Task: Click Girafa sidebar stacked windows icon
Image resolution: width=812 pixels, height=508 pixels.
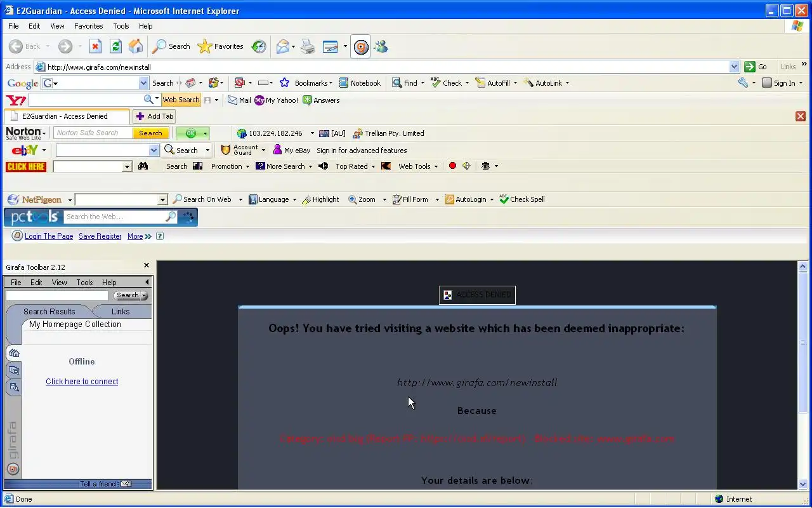Action: 14,370
